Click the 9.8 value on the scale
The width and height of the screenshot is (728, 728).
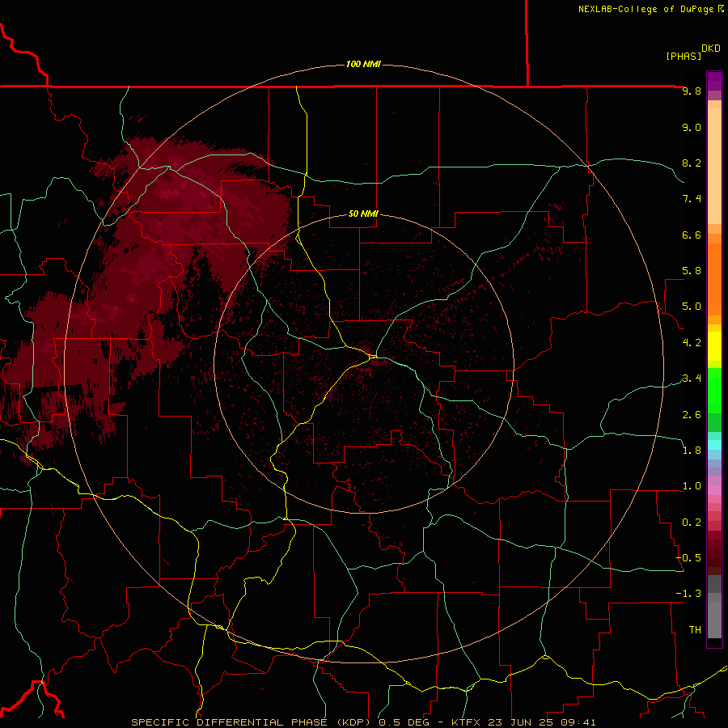coord(692,91)
